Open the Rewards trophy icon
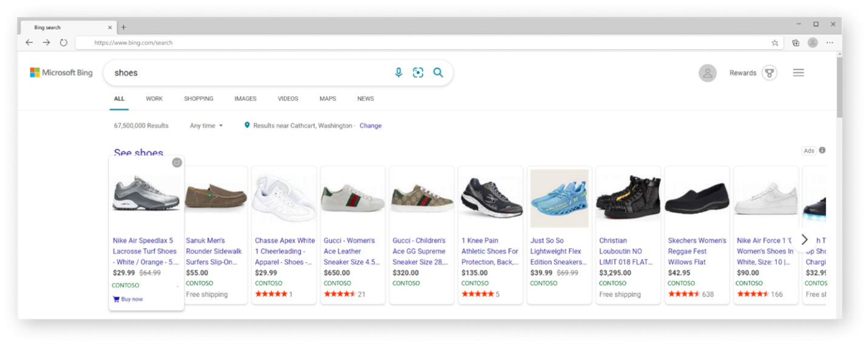This screenshot has height=345, width=868. pos(769,73)
